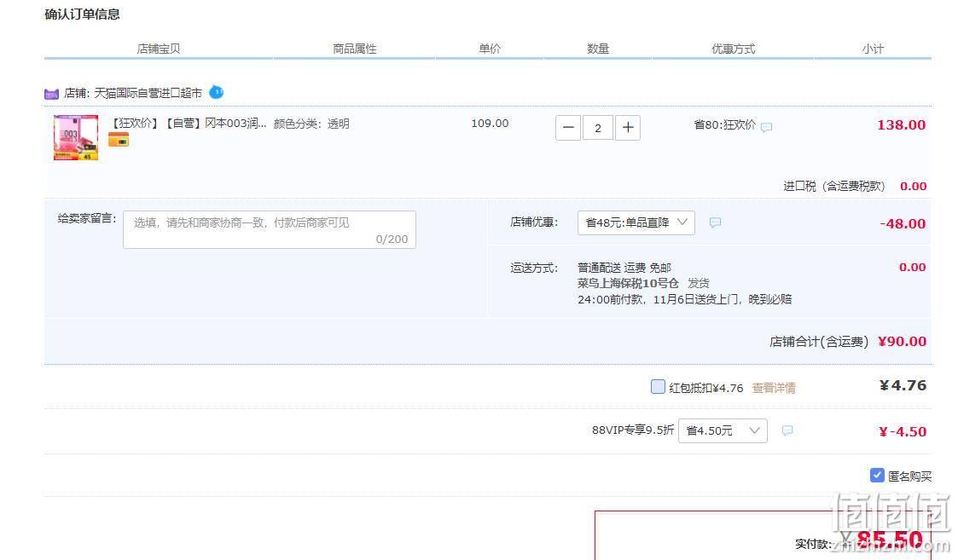Click the 颜色分类: 透明 attribute text
Image resolution: width=958 pixels, height=560 pixels.
click(311, 124)
